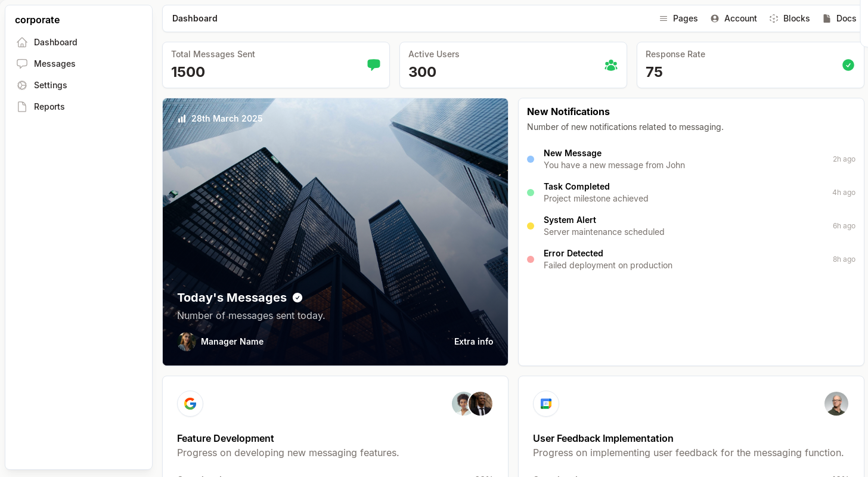Open Settings in the sidebar

[50, 85]
